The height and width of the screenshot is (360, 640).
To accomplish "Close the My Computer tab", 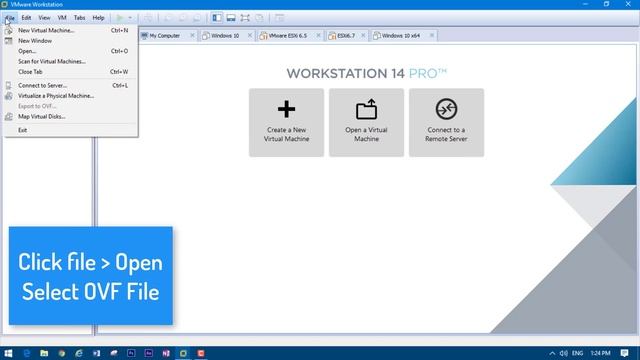I will (x=192, y=36).
